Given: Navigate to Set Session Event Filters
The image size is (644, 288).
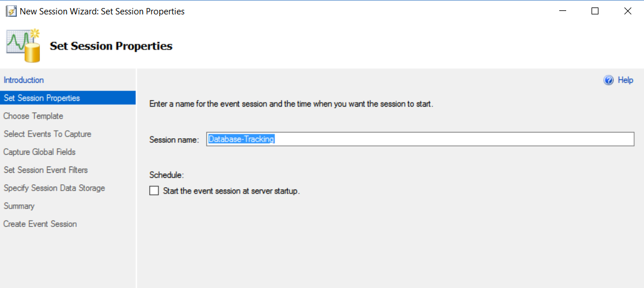Looking at the screenshot, I should point(46,170).
